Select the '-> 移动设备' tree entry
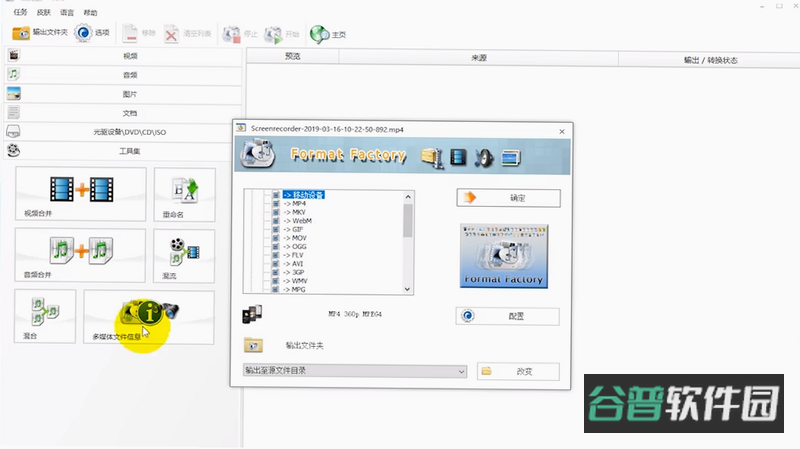 tap(304, 195)
